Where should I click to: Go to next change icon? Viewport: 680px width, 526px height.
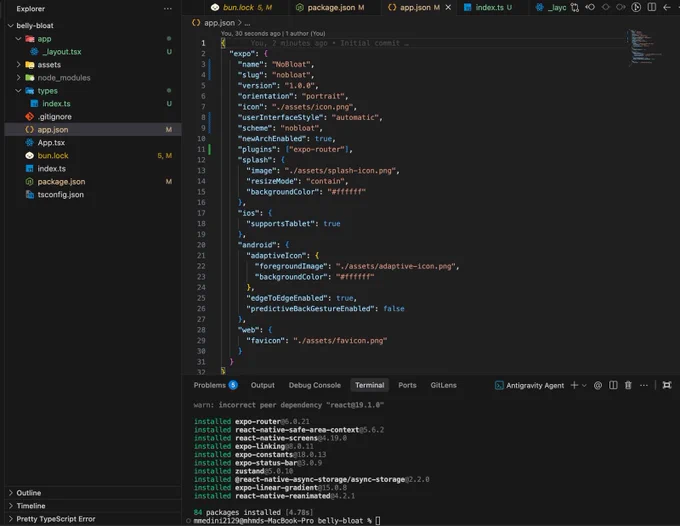click(x=621, y=7)
